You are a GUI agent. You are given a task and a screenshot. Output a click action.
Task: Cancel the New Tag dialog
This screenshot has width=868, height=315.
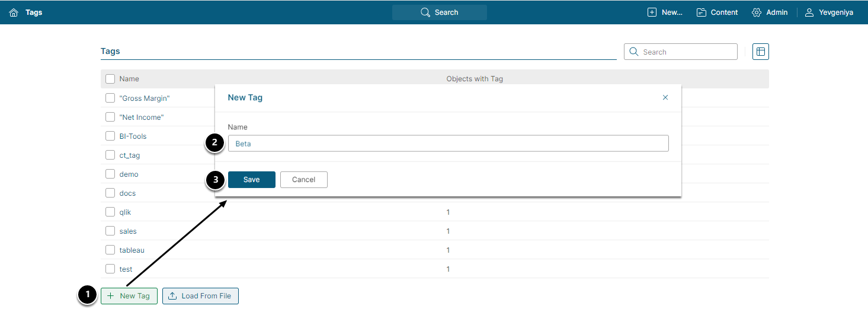[x=303, y=180]
